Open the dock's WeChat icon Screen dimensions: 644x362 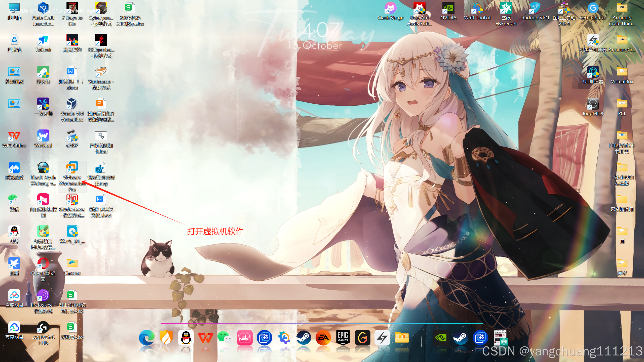pos(225,338)
